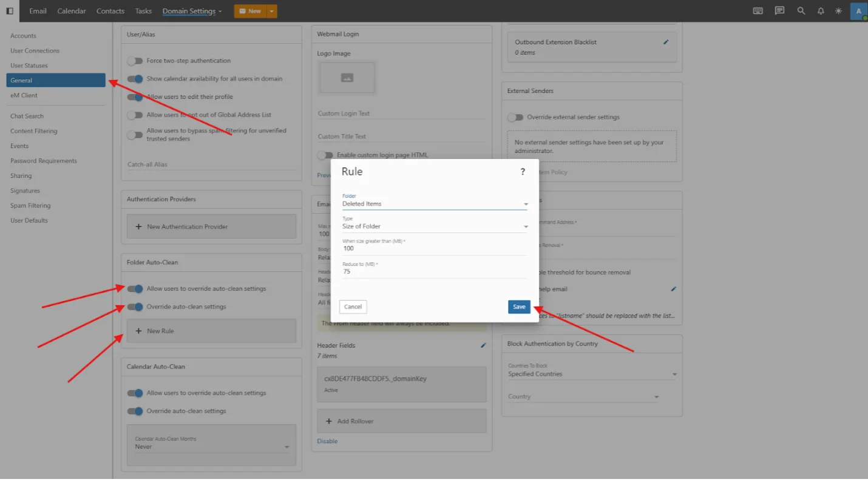Viewport: 868px width, 482px height.
Task: Click Cancel in the Rule dialog
Action: point(353,307)
